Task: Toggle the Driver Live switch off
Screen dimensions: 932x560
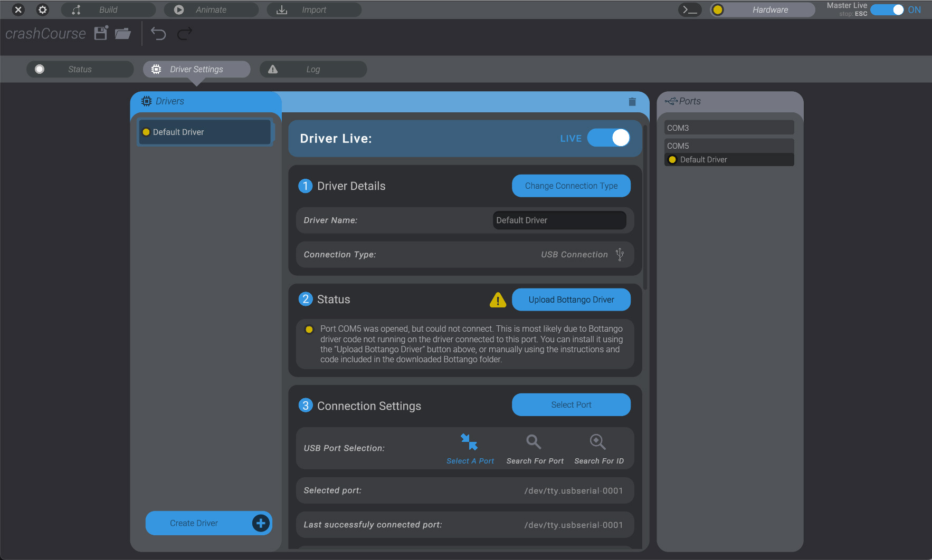Action: point(609,138)
